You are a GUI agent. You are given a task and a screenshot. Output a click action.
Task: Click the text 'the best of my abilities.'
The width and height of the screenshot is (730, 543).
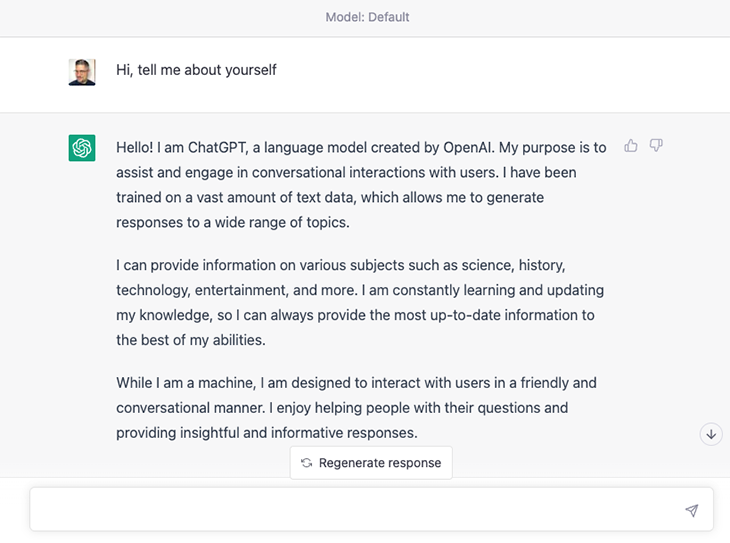(x=190, y=340)
